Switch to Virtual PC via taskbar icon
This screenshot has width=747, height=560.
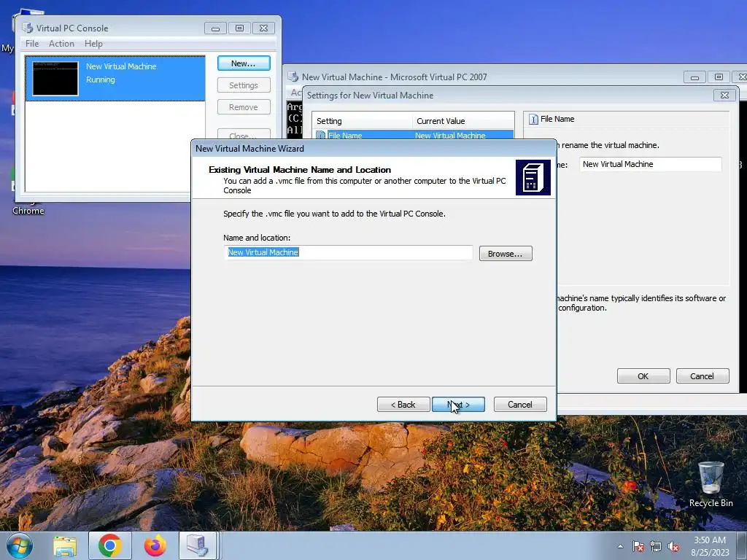[x=198, y=545]
